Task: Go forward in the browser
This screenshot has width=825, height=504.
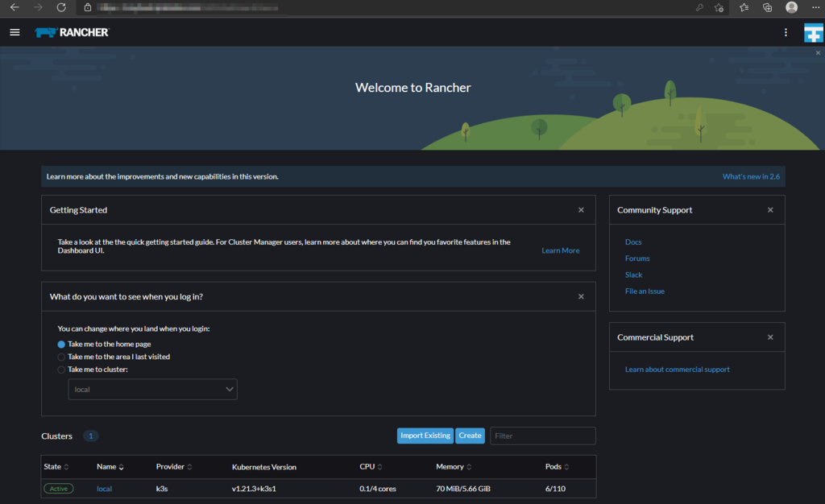Action: click(x=38, y=7)
